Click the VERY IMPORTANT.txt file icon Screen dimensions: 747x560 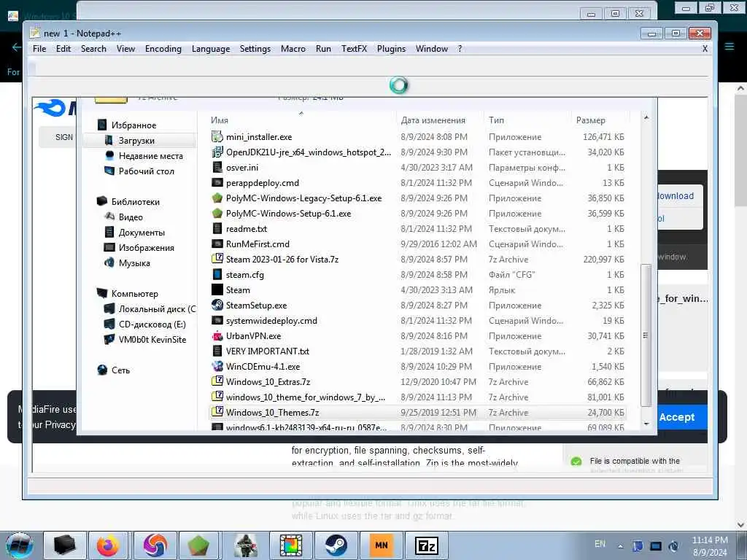[x=217, y=351]
